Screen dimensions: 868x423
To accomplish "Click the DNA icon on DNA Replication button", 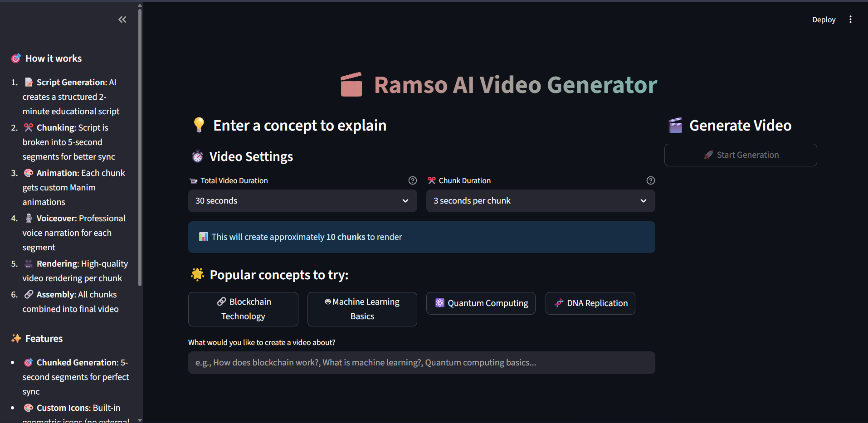I will [x=559, y=303].
